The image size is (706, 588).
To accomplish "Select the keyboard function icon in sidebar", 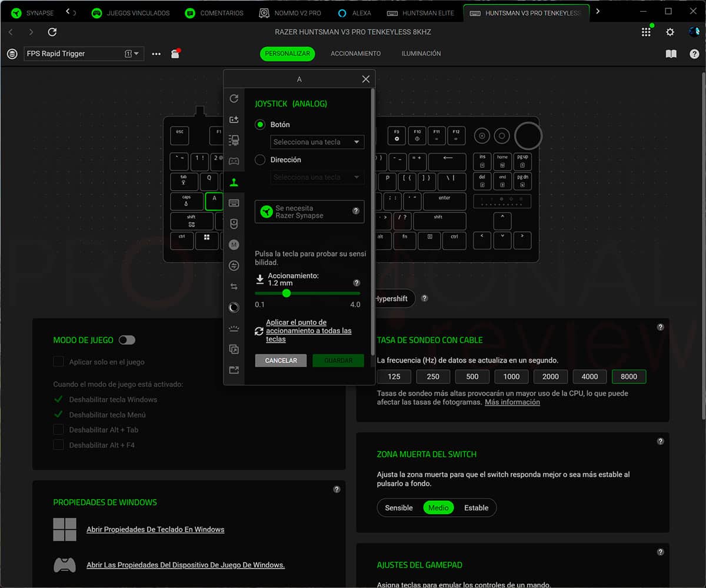I will pyautogui.click(x=234, y=203).
